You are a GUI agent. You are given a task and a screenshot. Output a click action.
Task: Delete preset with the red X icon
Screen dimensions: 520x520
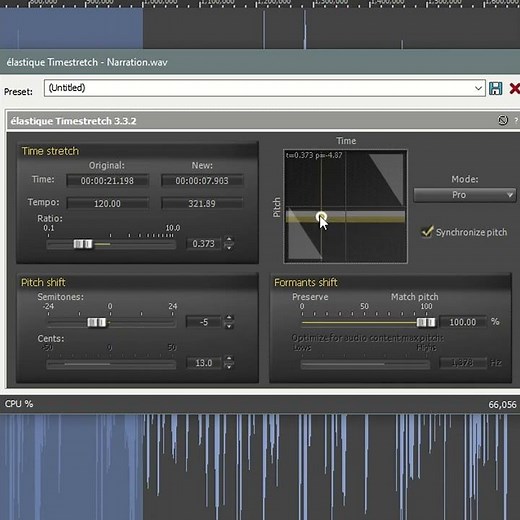(514, 88)
